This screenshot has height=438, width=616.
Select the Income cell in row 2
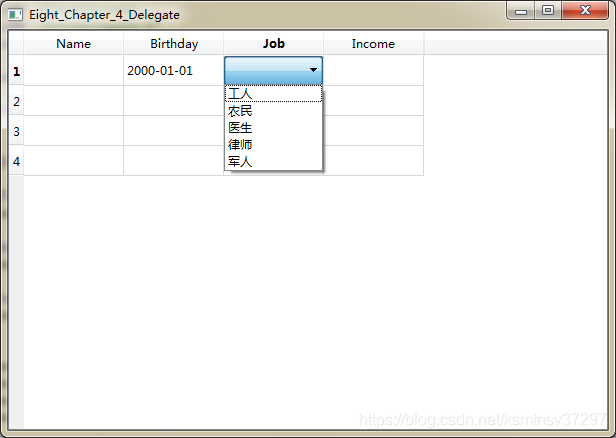pos(373,101)
